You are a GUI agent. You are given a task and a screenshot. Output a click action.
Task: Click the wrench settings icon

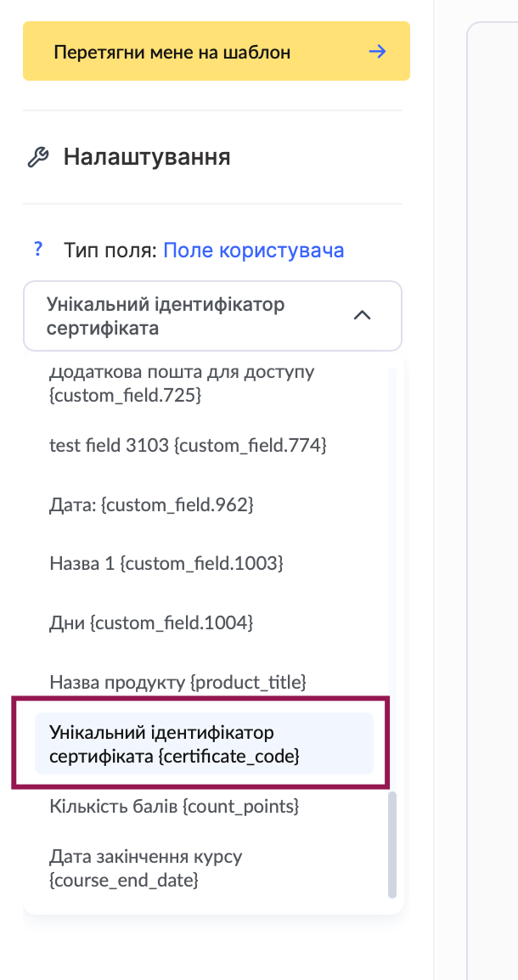(38, 158)
